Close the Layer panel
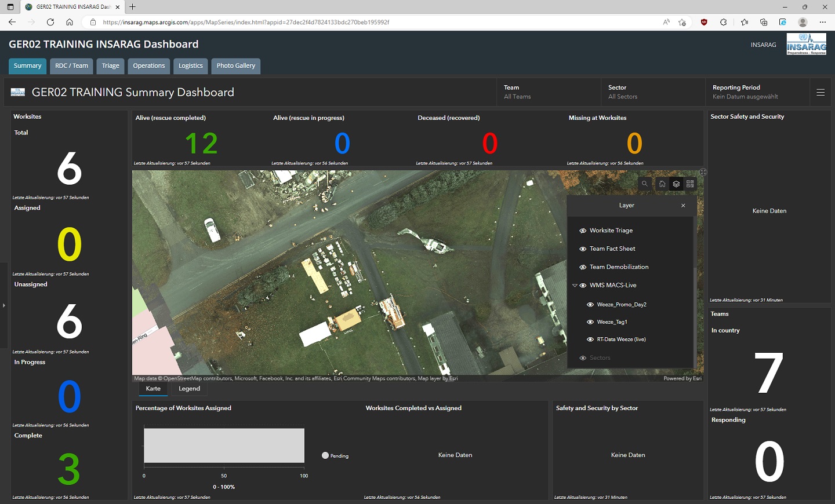Screen dimensions: 835x504 point(683,206)
